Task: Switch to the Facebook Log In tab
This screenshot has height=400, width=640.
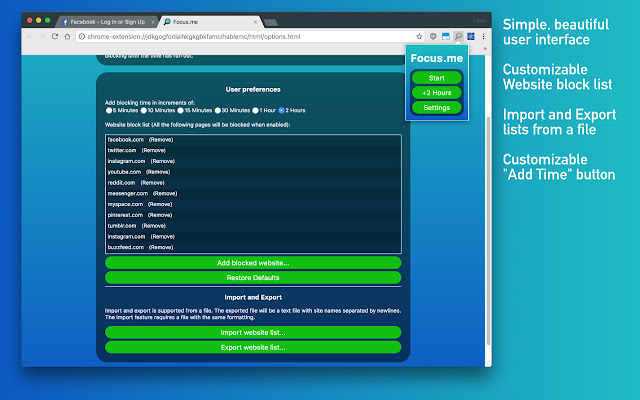Action: point(107,21)
